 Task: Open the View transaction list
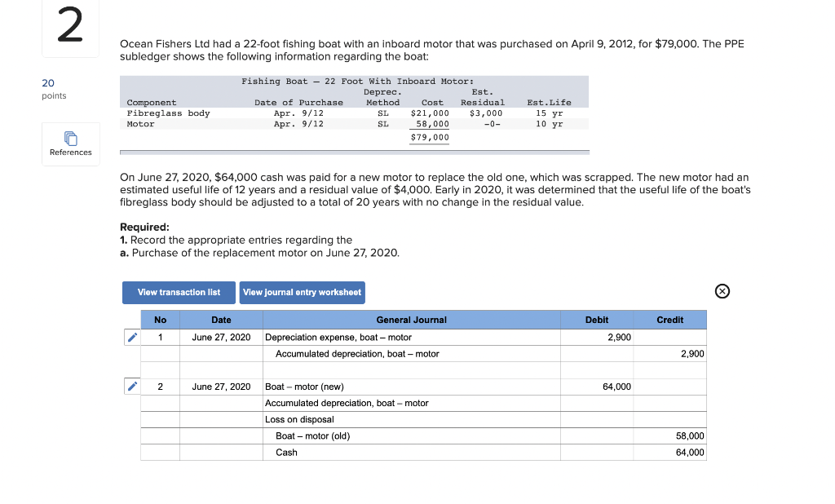tap(179, 292)
